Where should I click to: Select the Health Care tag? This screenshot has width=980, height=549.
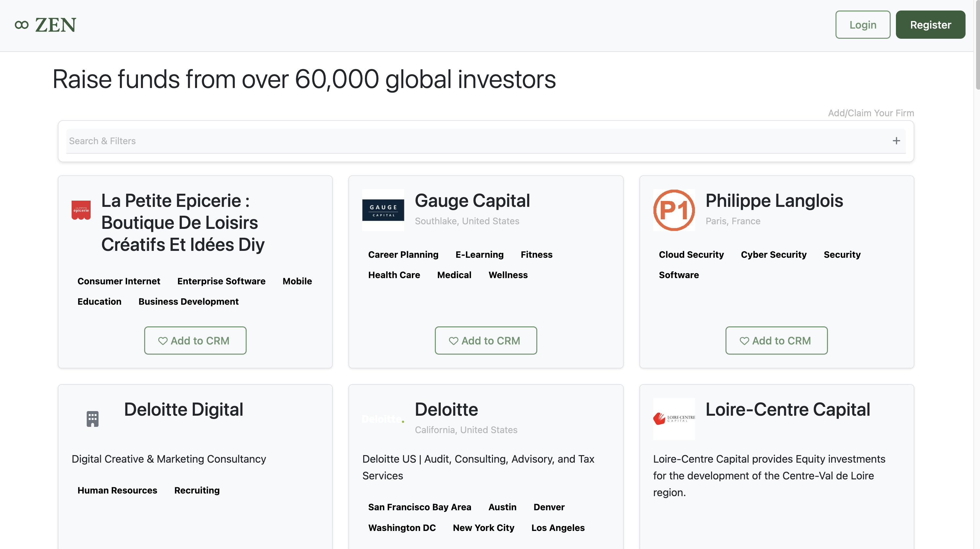click(x=394, y=275)
